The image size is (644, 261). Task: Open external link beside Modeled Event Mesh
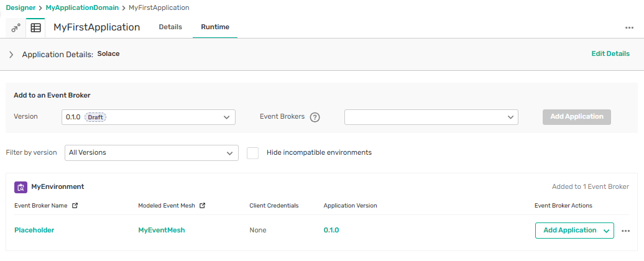click(201, 206)
